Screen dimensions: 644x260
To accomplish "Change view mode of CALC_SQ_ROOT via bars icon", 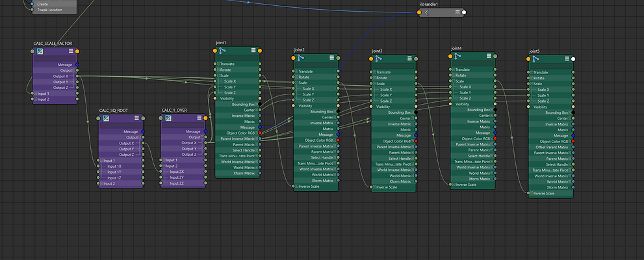I will 136,118.
